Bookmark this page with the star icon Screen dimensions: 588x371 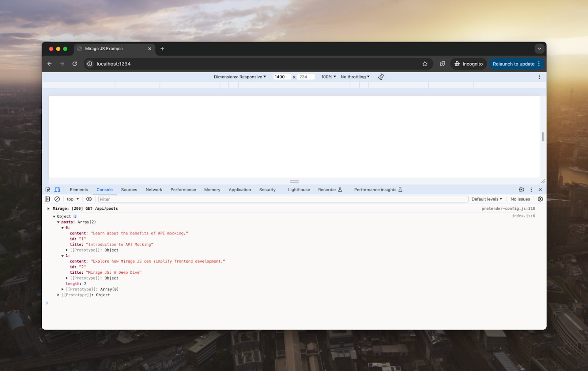point(425,64)
